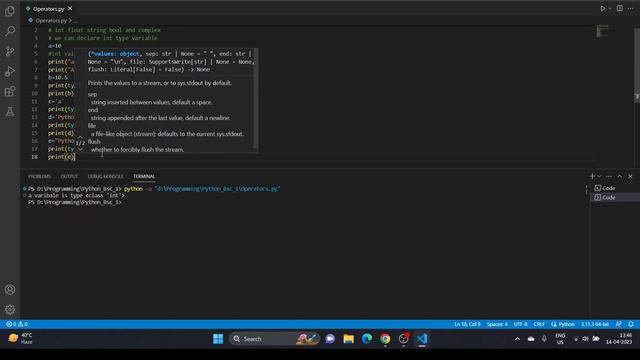
Task: Open File Explorer from taskbar
Action: (348, 339)
